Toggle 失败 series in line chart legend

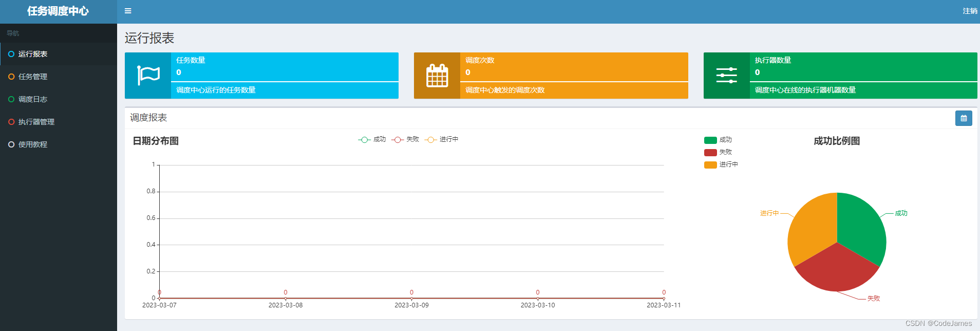click(405, 139)
